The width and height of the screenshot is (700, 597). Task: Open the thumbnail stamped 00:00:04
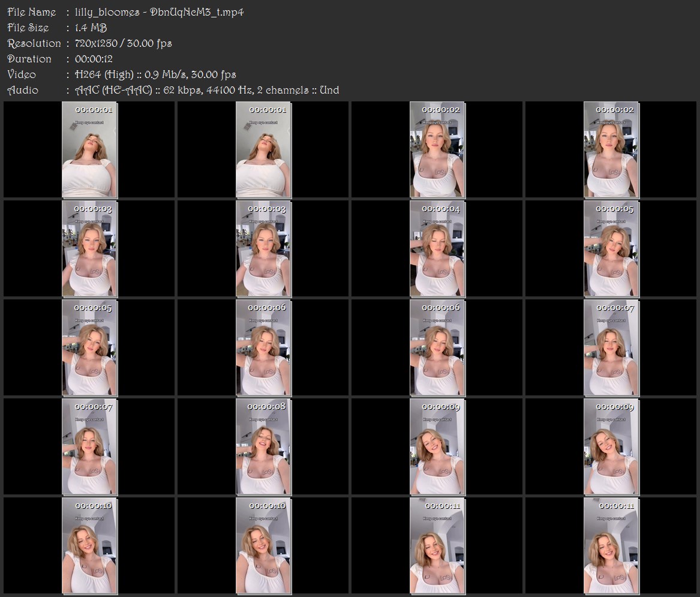(x=437, y=249)
